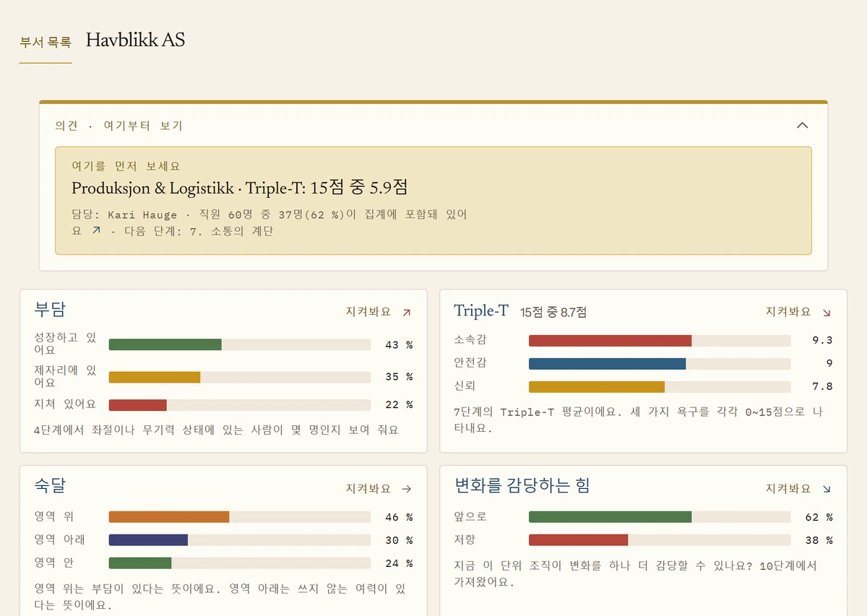The width and height of the screenshot is (867, 616).
Task: Click 지켜봐요 status in the Triple-T card
Action: pos(788,312)
